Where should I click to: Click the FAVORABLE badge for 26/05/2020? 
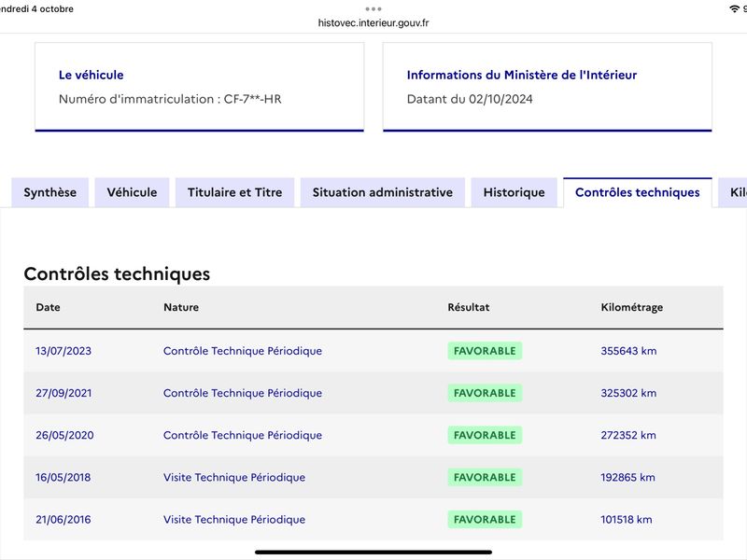pyautogui.click(x=485, y=435)
